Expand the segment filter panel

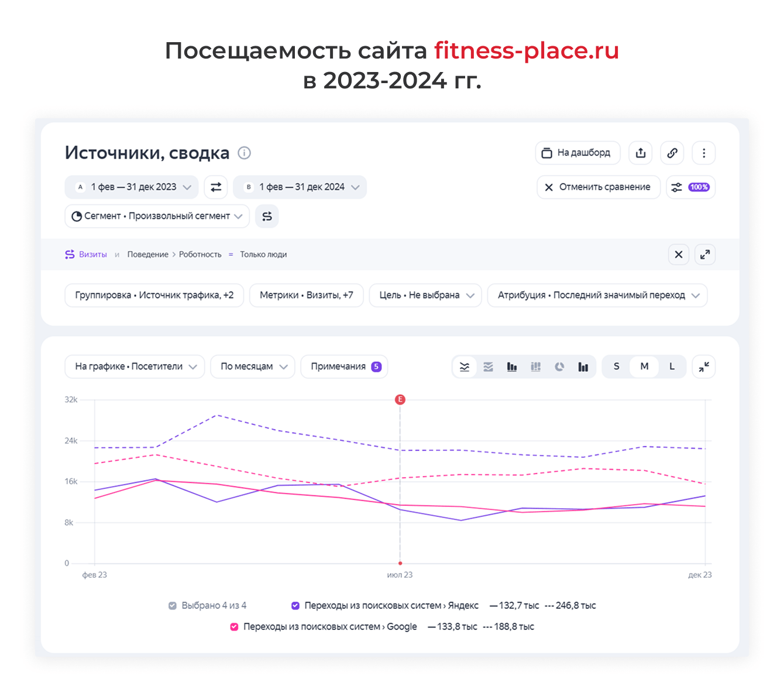[705, 254]
